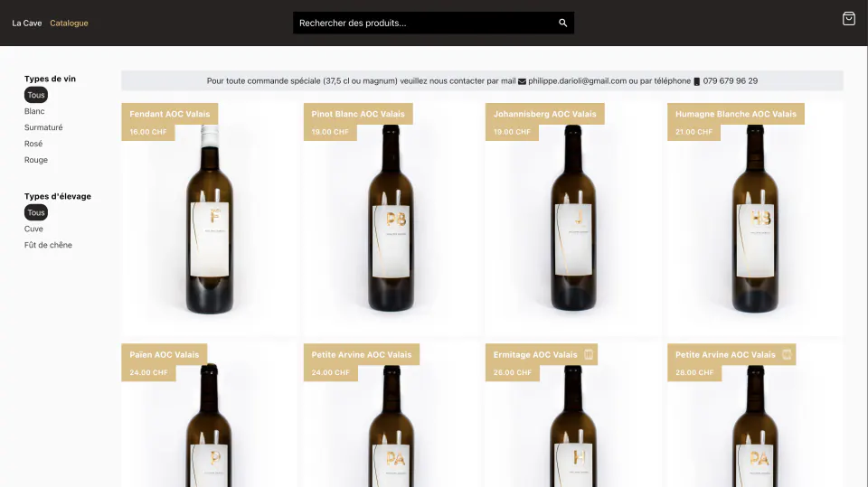The width and height of the screenshot is (868, 487).
Task: Click the Types d'élevage heading
Action: (58, 196)
